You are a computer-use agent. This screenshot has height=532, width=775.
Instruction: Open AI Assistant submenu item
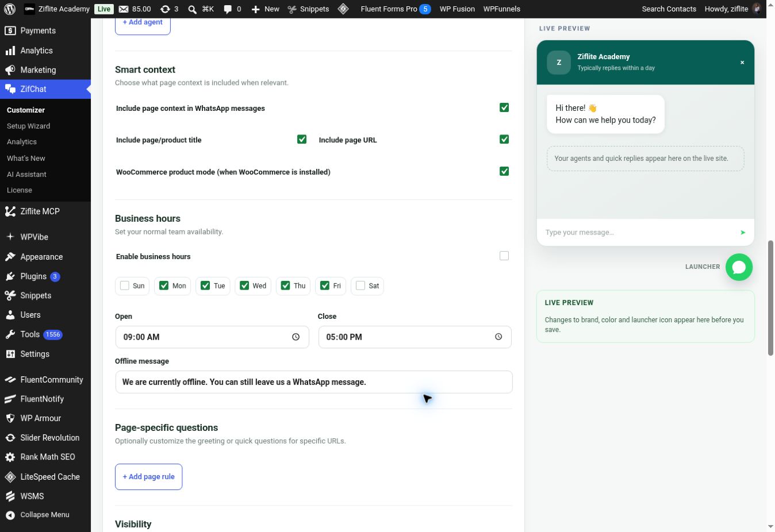pos(26,174)
